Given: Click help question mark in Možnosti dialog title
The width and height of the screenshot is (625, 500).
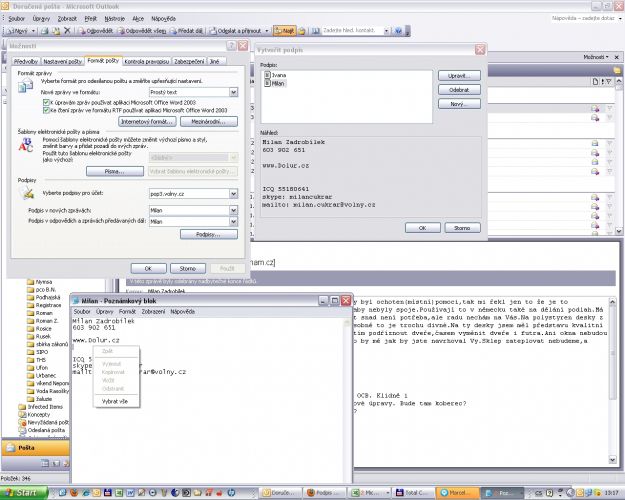Looking at the screenshot, I should pos(231,46).
